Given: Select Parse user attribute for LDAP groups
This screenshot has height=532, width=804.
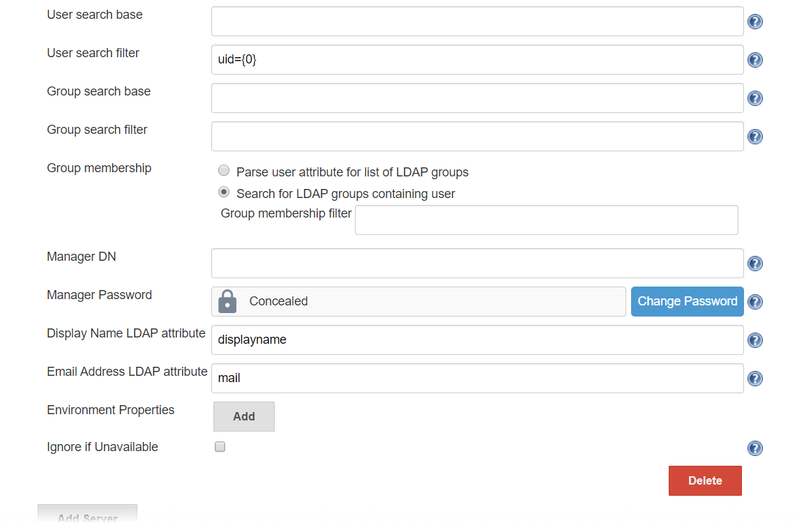Looking at the screenshot, I should click(x=224, y=171).
